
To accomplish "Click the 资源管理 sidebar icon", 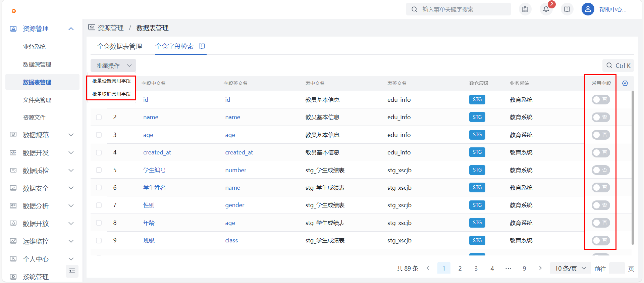I will coord(13,29).
